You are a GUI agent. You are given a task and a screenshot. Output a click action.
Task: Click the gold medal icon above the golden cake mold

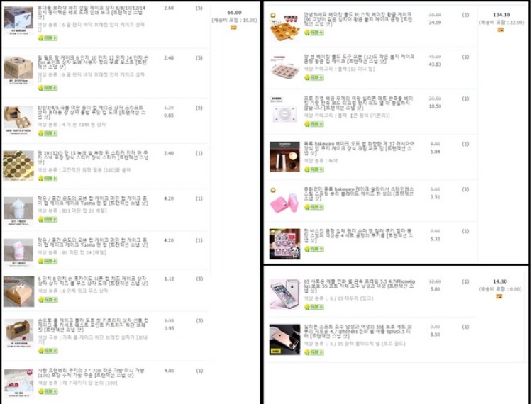tap(273, 16)
